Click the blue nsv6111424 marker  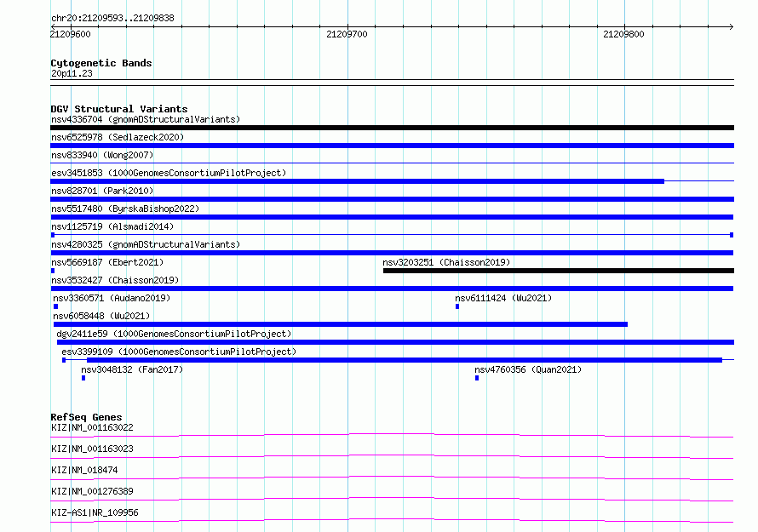[x=457, y=306]
